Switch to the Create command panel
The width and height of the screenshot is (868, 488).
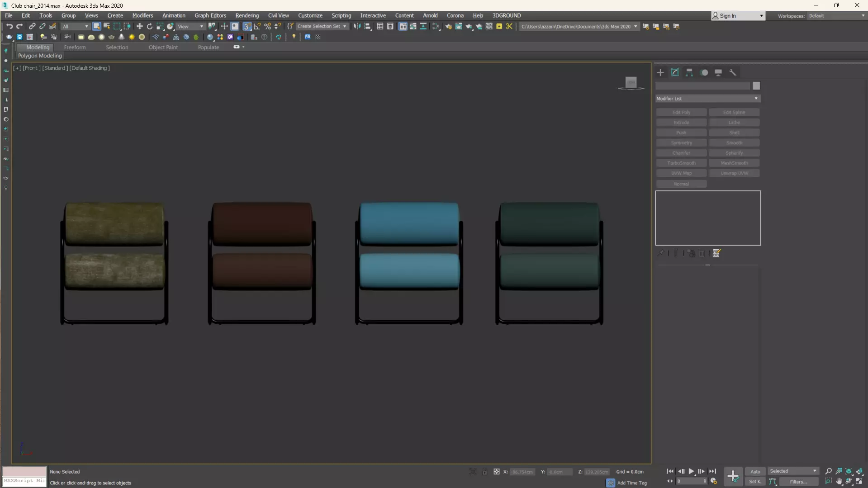(660, 72)
